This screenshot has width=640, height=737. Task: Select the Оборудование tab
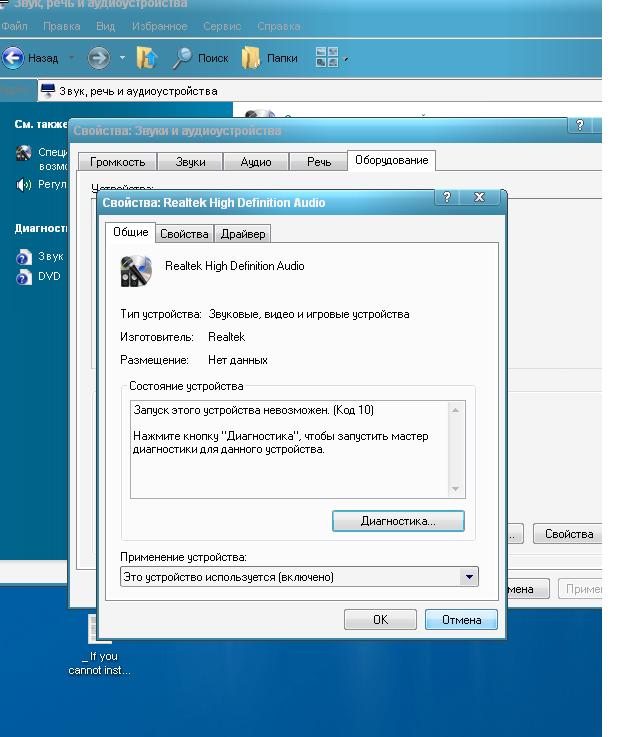(x=391, y=160)
